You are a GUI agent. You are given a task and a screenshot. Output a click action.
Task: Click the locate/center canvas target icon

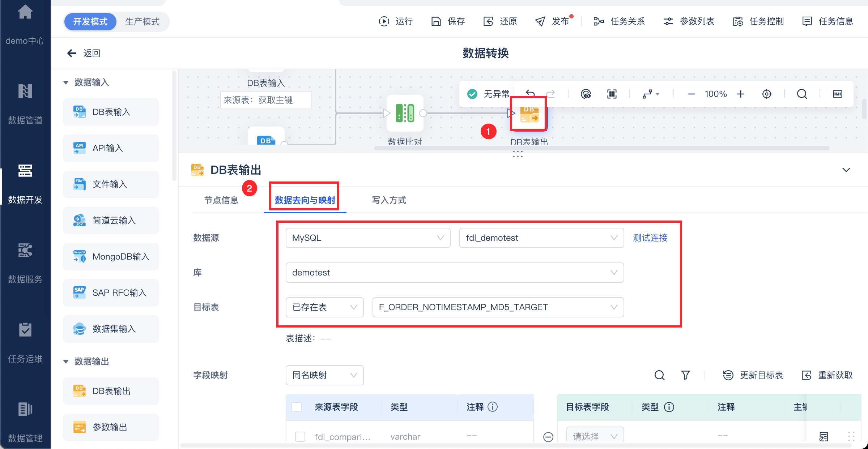pyautogui.click(x=766, y=94)
